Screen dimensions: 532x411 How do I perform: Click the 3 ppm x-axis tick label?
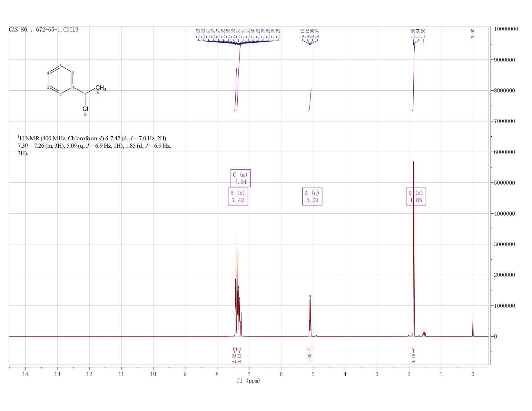tap(377, 374)
